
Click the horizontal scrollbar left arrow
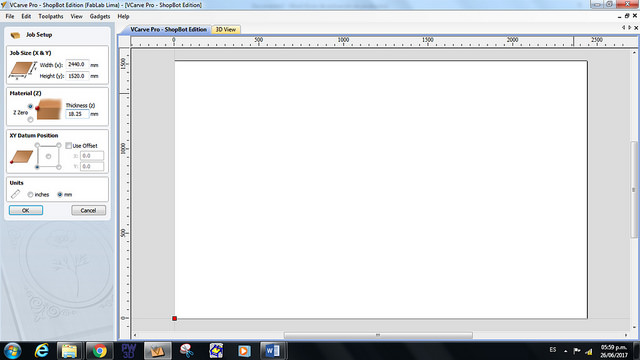[x=135, y=335]
